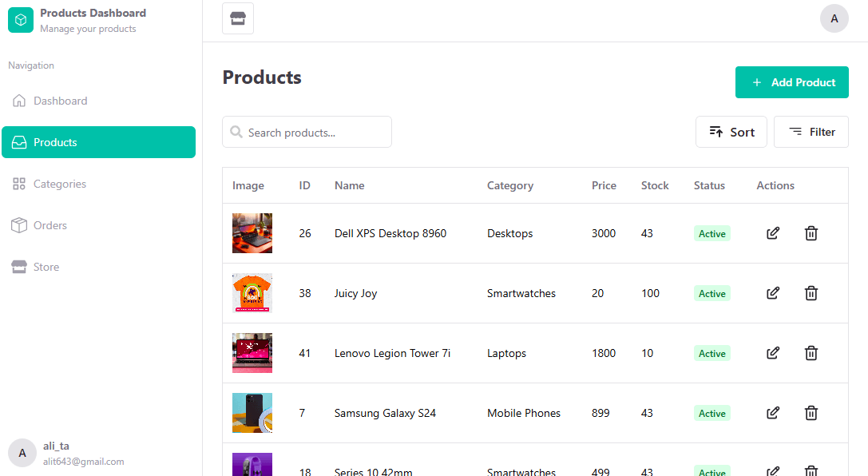Click price 3000 in the table
Image resolution: width=868 pixels, height=476 pixels.
604,233
